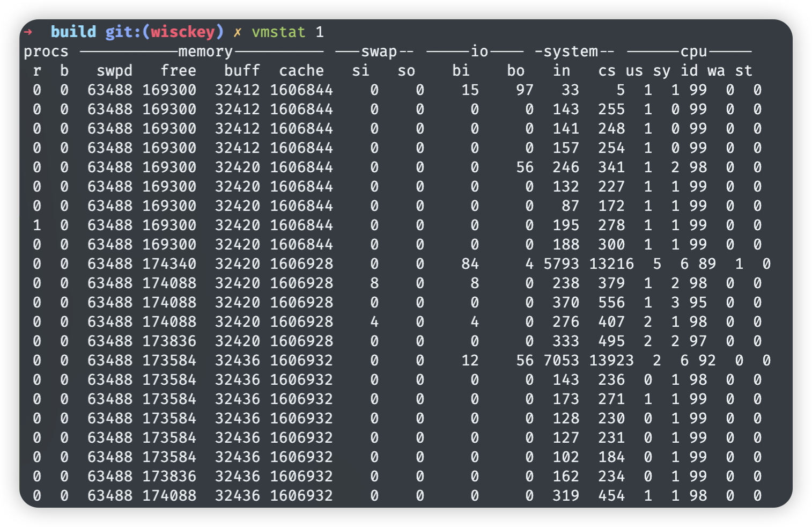Click the cs value 379

[611, 283]
